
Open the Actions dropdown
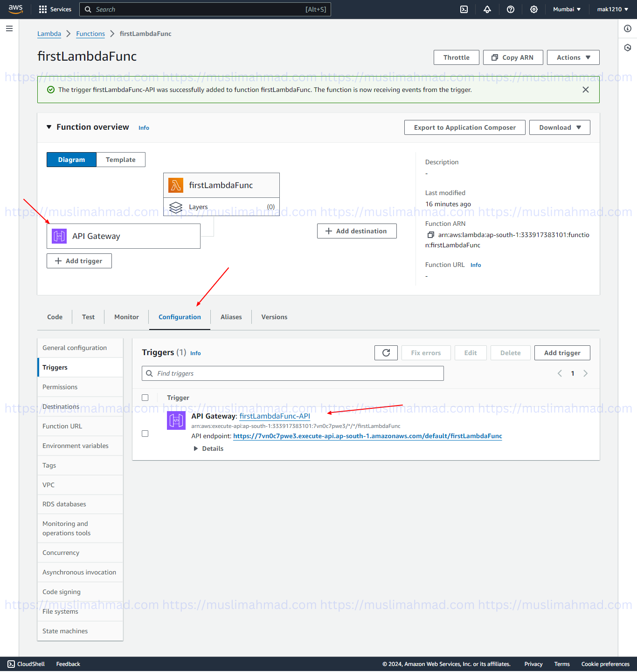click(573, 57)
